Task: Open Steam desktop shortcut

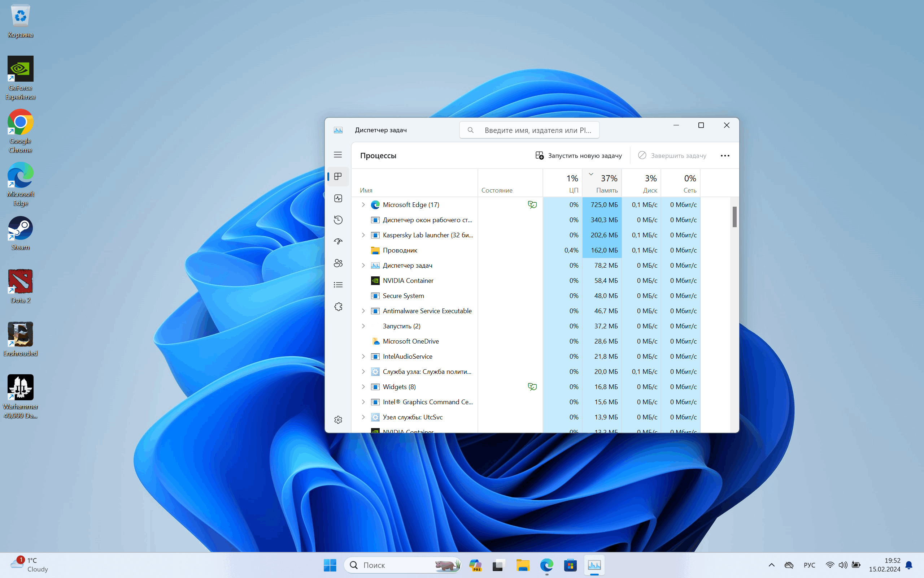Action: pos(20,233)
